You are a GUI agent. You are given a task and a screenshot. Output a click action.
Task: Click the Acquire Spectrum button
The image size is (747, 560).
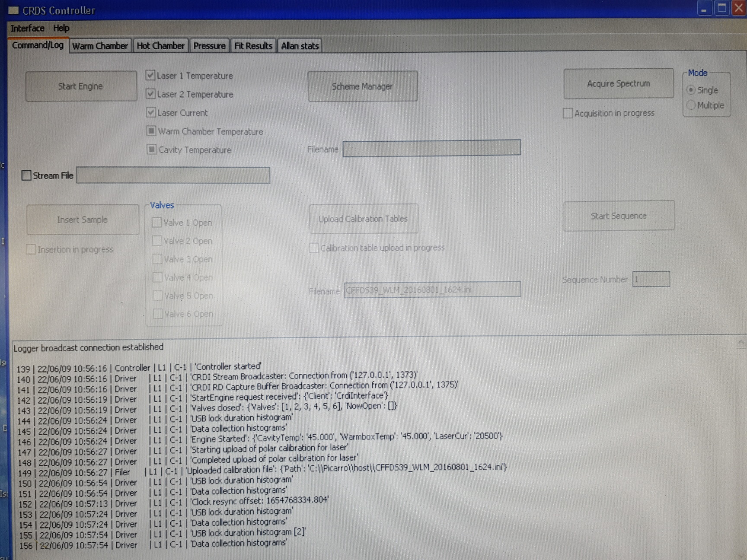618,84
